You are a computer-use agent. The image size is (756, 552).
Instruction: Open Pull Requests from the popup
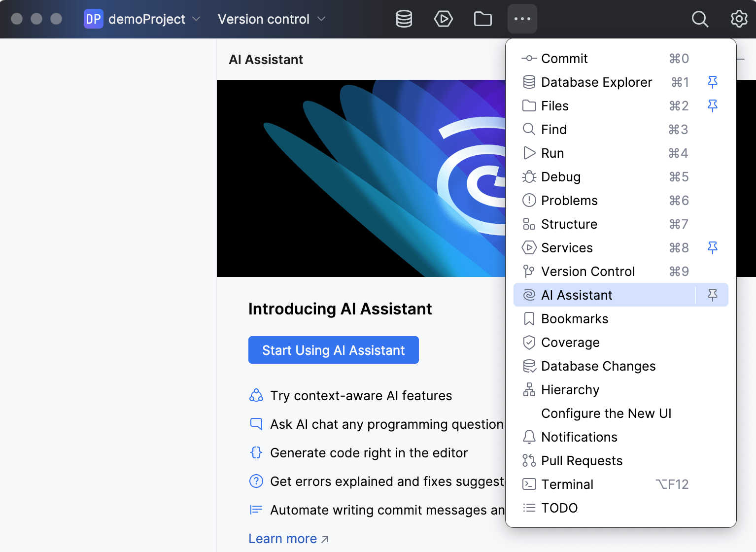(x=621, y=460)
